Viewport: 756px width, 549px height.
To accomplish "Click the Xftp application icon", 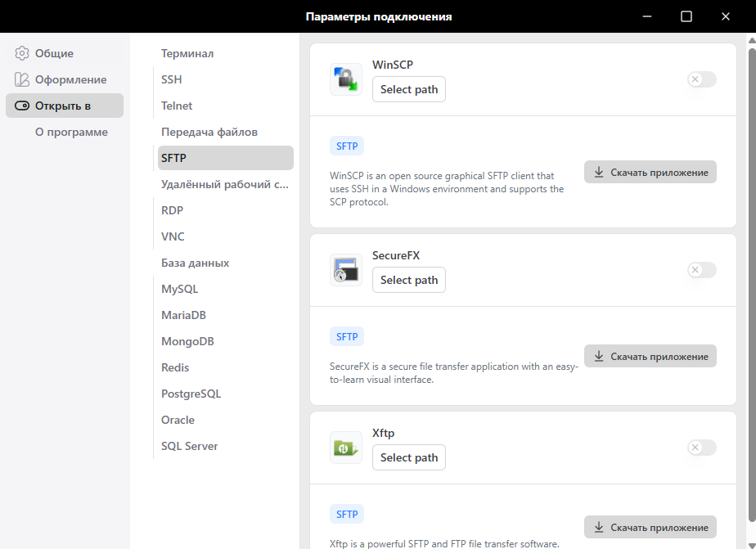I will pyautogui.click(x=346, y=448).
